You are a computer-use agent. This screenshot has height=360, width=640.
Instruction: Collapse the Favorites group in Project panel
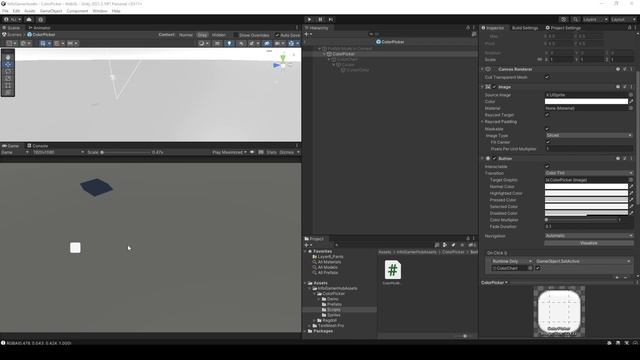(305, 251)
